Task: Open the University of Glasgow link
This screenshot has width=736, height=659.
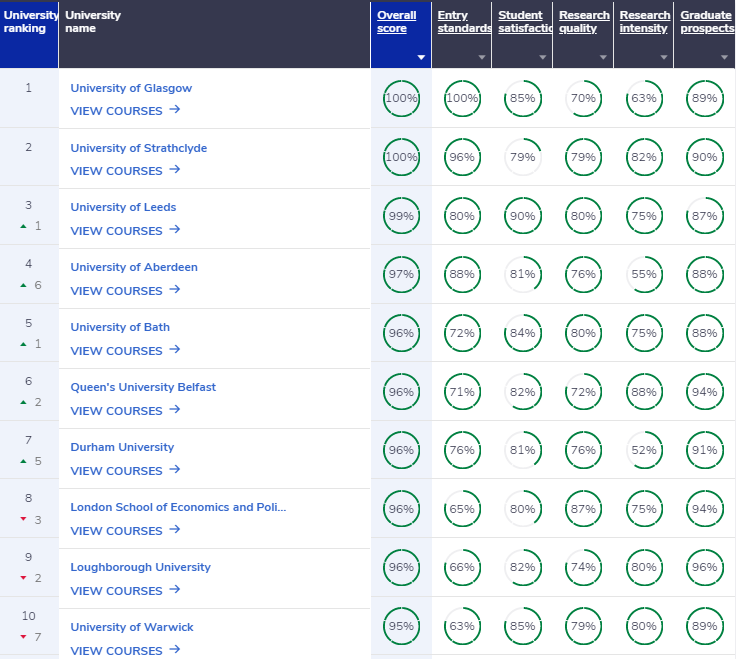Action: pyautogui.click(x=131, y=88)
